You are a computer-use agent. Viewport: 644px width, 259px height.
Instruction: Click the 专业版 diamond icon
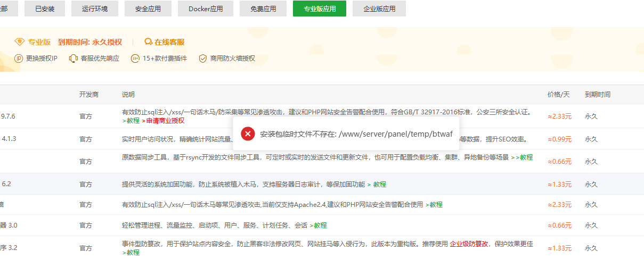[x=20, y=42]
